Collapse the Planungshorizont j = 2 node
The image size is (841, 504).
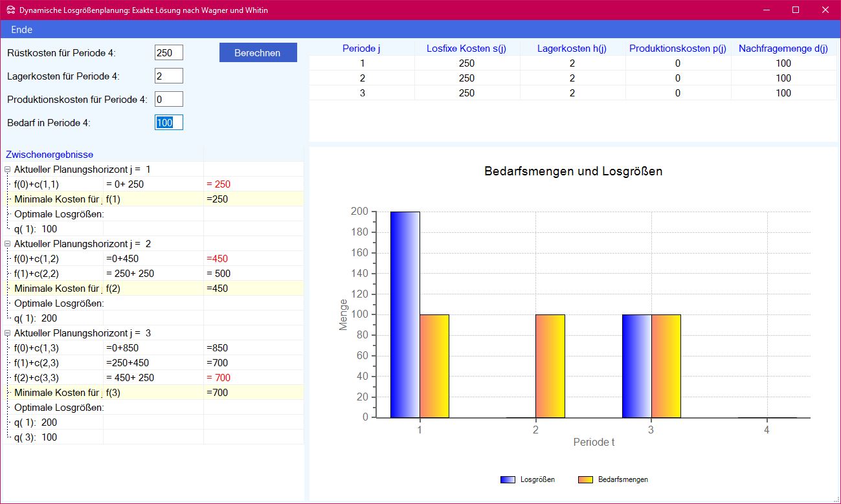coord(8,244)
